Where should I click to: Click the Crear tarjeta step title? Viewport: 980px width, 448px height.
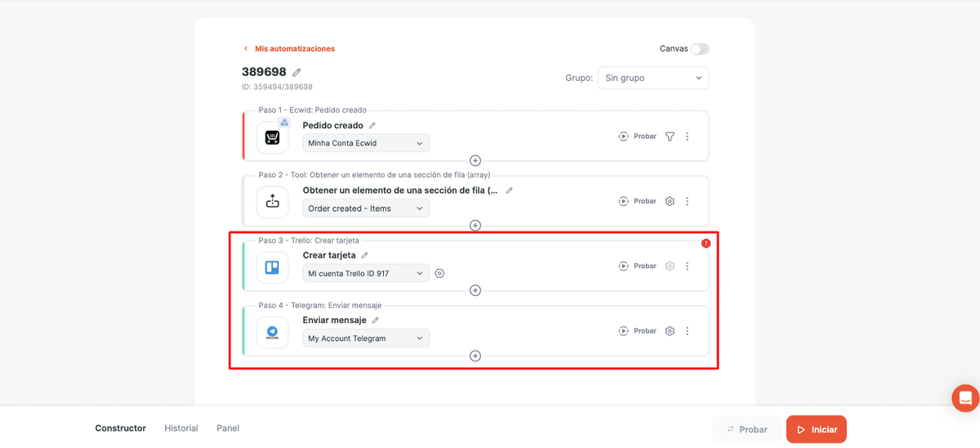point(329,255)
